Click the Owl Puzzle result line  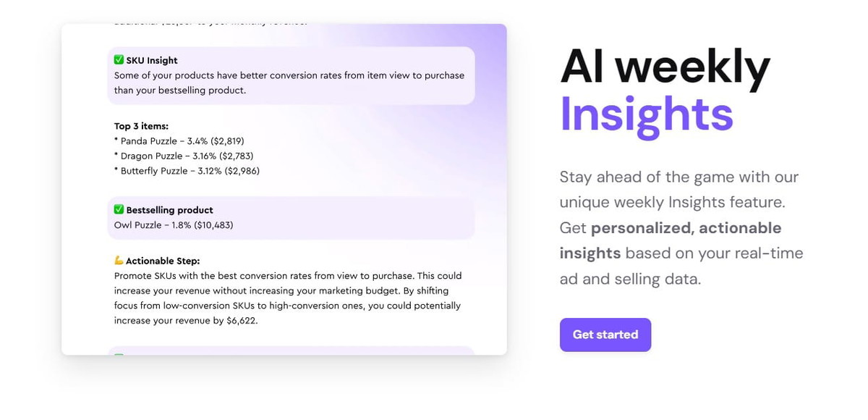pyautogui.click(x=174, y=225)
